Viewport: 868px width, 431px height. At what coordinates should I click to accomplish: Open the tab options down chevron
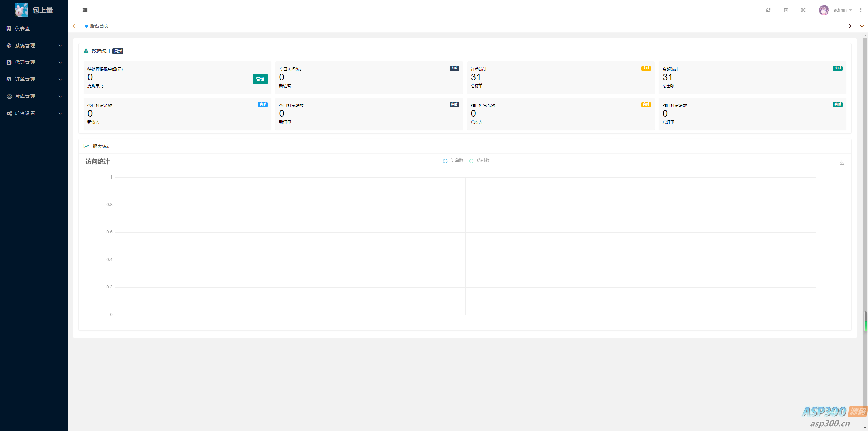tap(862, 26)
